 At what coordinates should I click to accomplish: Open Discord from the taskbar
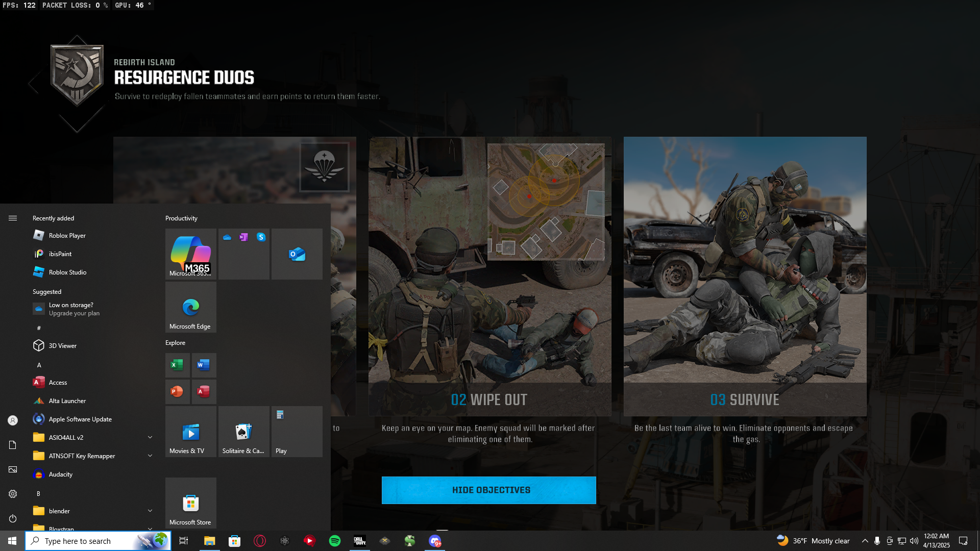pyautogui.click(x=435, y=541)
